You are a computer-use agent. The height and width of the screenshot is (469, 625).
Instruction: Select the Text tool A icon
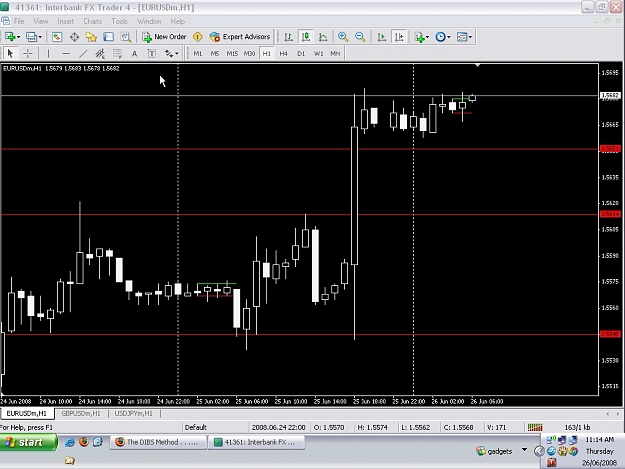point(134,53)
